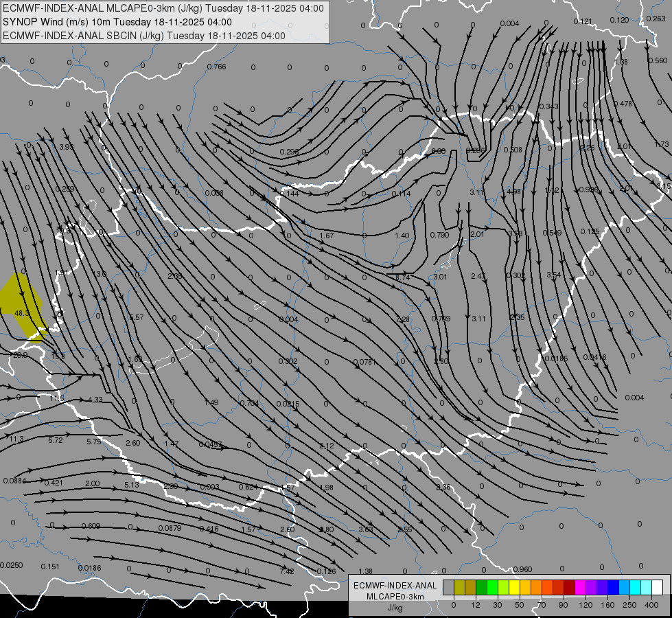Click the map value '0.0884'
672x618 pixels.
(14, 481)
